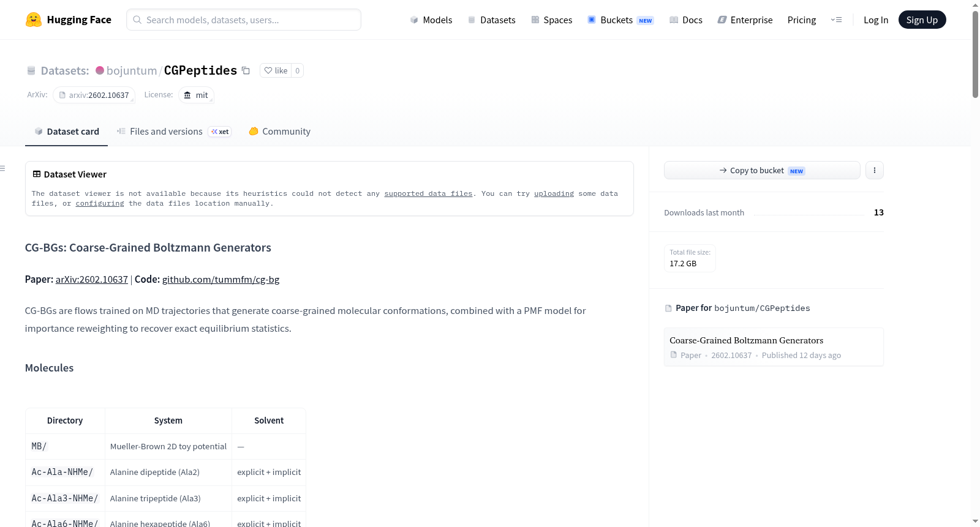Click the MB/ directory cell
Image resolution: width=980 pixels, height=527 pixels.
tap(65, 446)
